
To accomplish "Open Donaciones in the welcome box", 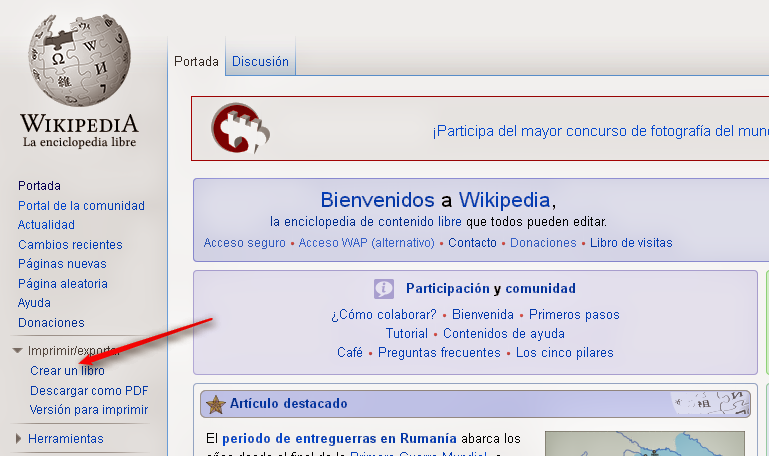I will coord(543,243).
